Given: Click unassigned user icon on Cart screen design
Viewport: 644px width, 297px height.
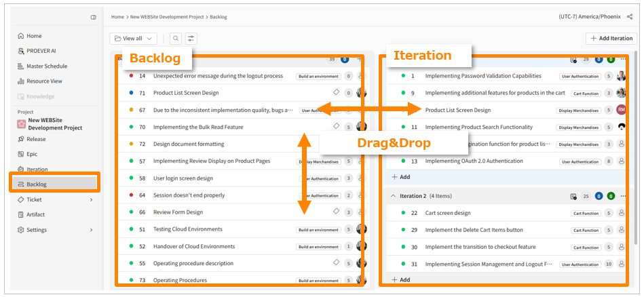Looking at the screenshot, I should pyautogui.click(x=621, y=213).
